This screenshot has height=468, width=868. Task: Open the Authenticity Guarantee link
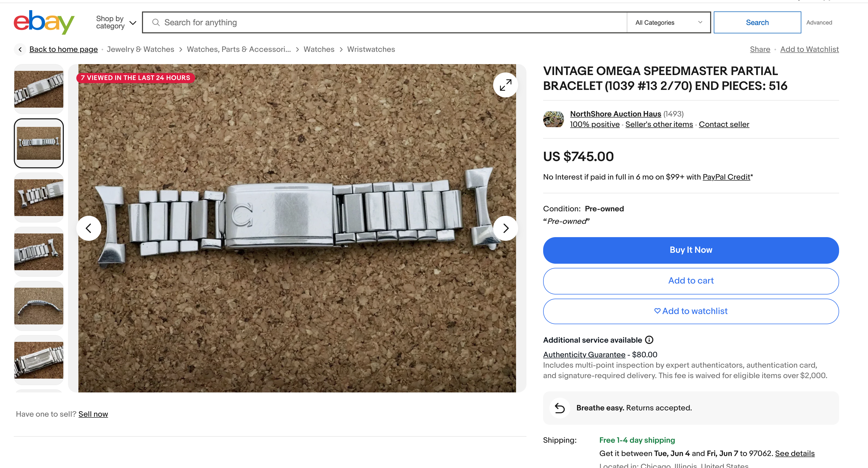tap(584, 354)
